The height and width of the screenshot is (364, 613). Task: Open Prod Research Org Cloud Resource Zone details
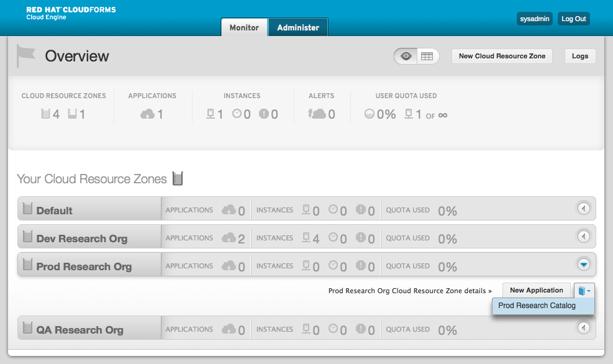tap(410, 291)
